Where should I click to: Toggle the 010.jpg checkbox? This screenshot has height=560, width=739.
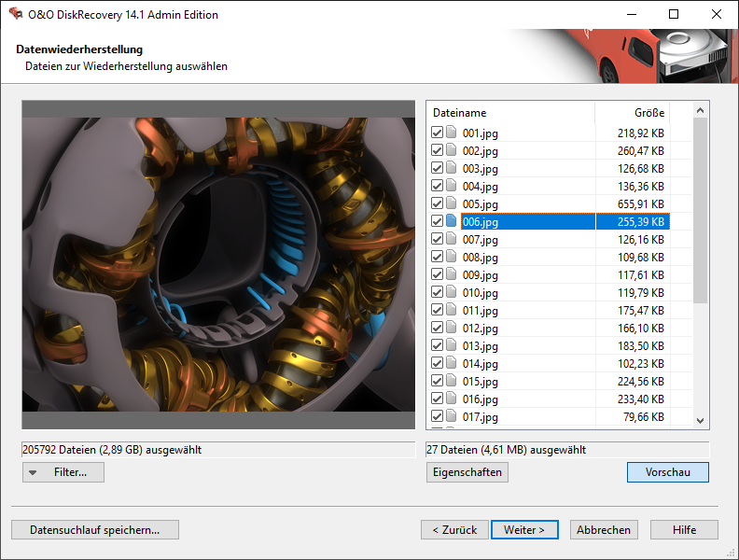(438, 293)
